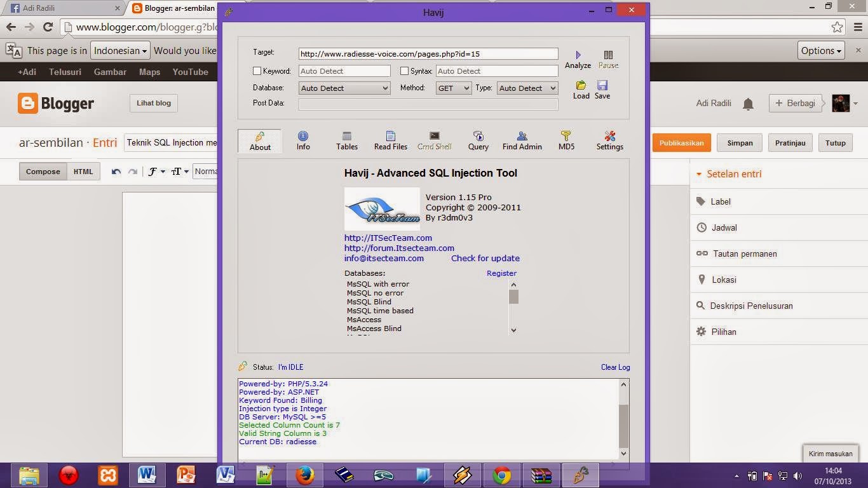
Task: Bookmark the page with the star icon
Action: [837, 27]
